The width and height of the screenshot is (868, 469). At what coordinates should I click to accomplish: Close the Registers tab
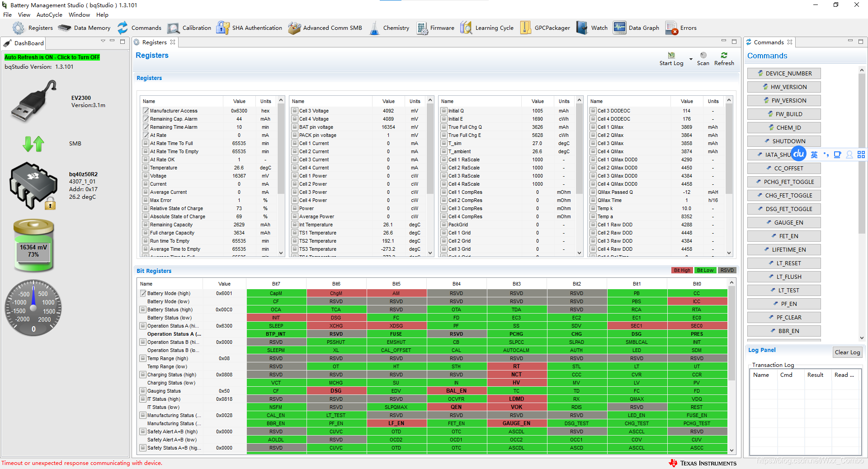[x=173, y=42]
